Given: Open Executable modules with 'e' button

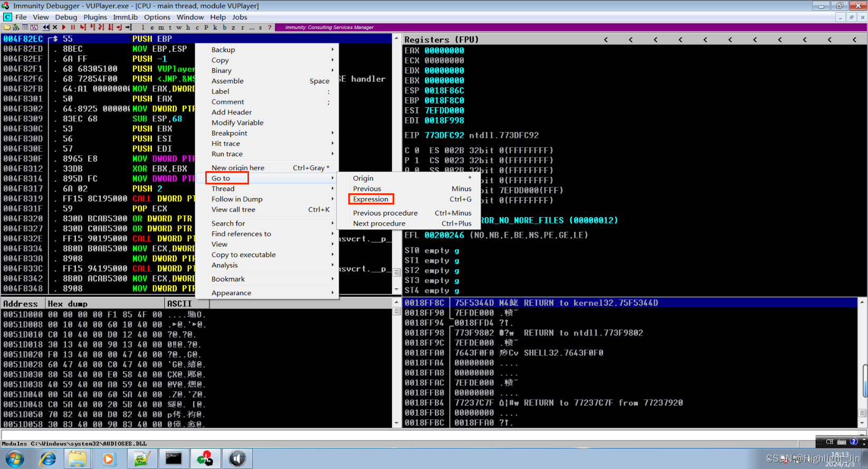Looking at the screenshot, I should tap(152, 27).
